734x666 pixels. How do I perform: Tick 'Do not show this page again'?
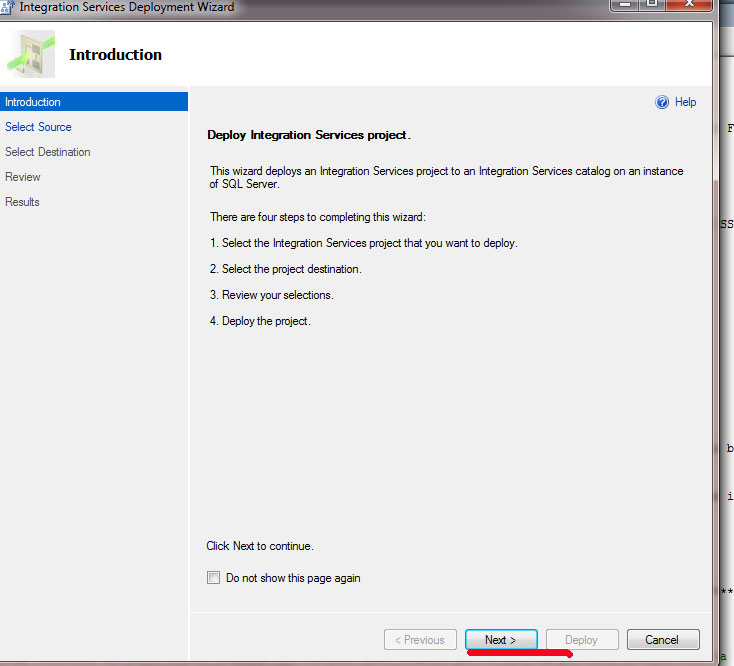coord(213,578)
